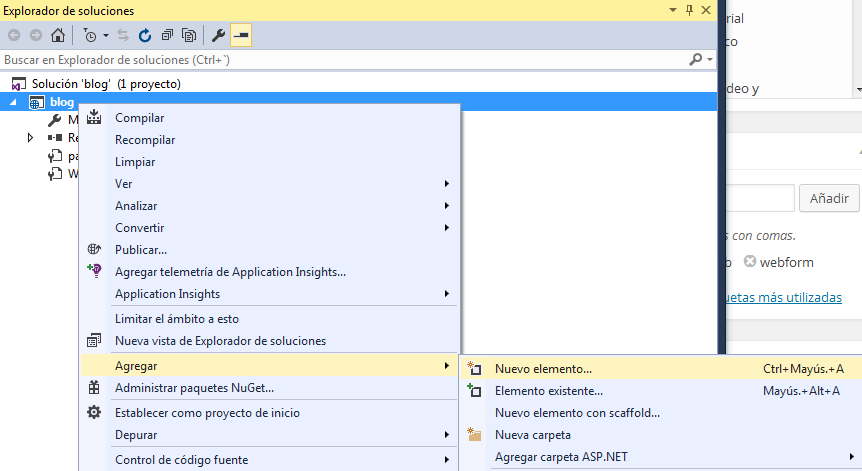
Task: Select Nuevo elemento... from the submenu
Action: coord(543,369)
